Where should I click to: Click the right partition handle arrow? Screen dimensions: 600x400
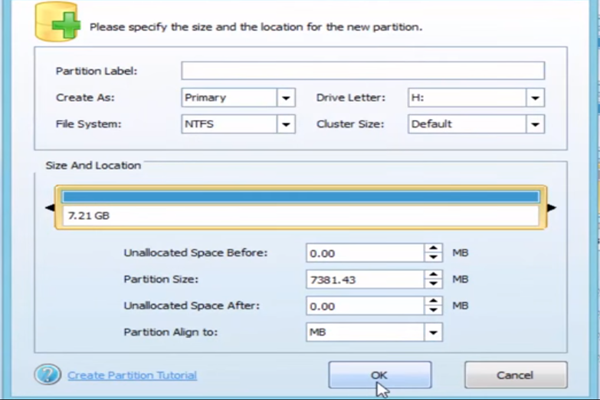pyautogui.click(x=551, y=208)
